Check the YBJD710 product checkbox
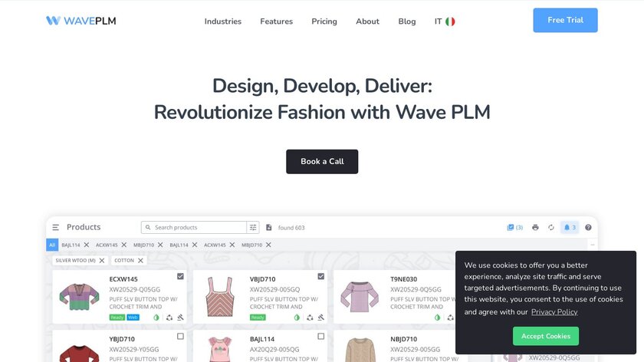Image resolution: width=644 pixels, height=362 pixels. 180,336
